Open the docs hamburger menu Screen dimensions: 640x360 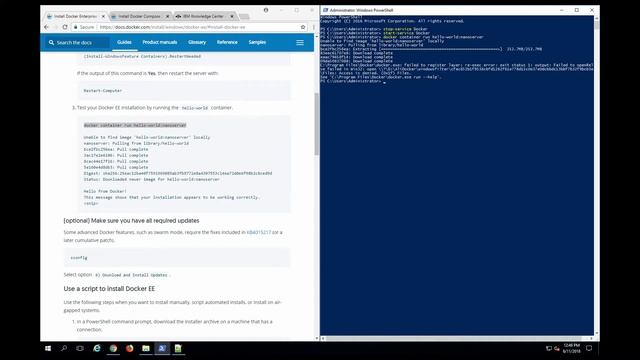[300, 42]
